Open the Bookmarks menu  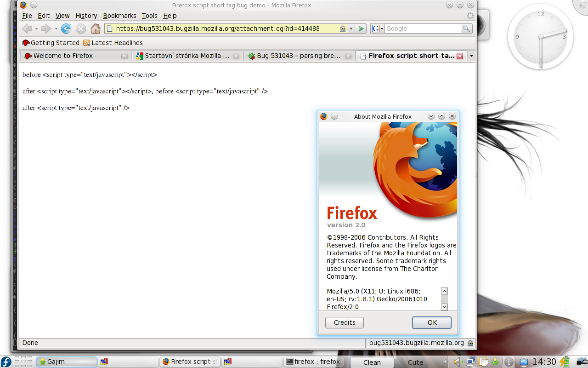point(119,16)
